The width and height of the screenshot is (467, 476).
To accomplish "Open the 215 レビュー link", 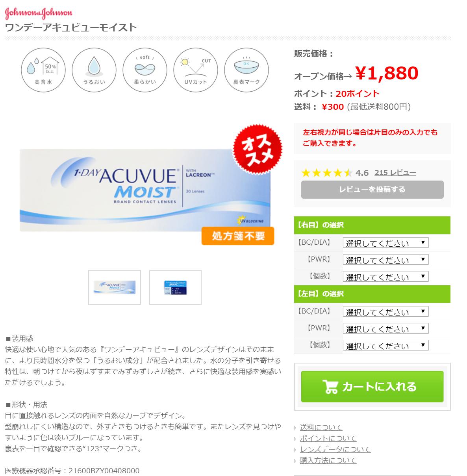I will [x=395, y=173].
